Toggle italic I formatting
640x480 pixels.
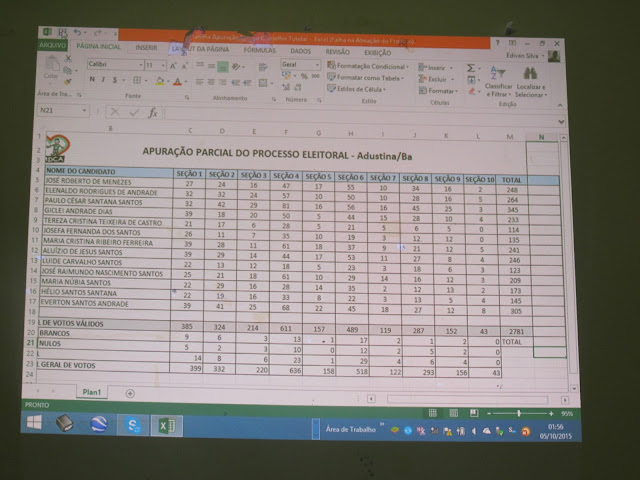tap(103, 80)
